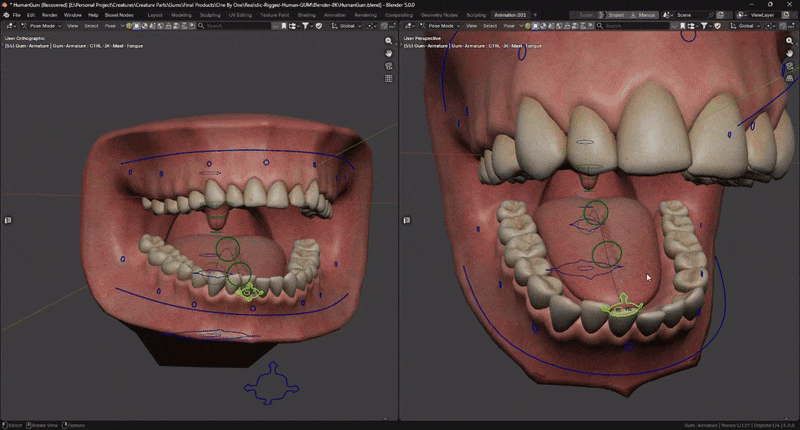Viewport: 800px width, 430px height.
Task: Click the bookmark icon in left viewport header
Action: point(284,26)
